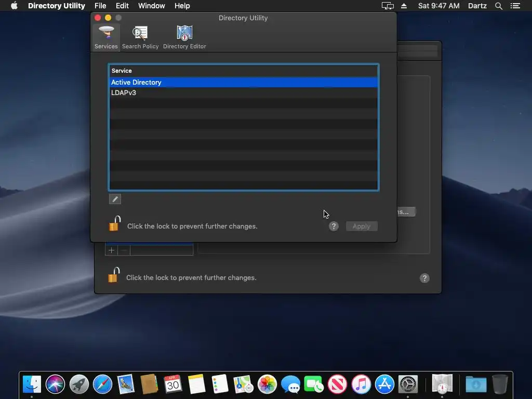Click the Apply button
Screen dimensions: 532x399
click(362, 227)
